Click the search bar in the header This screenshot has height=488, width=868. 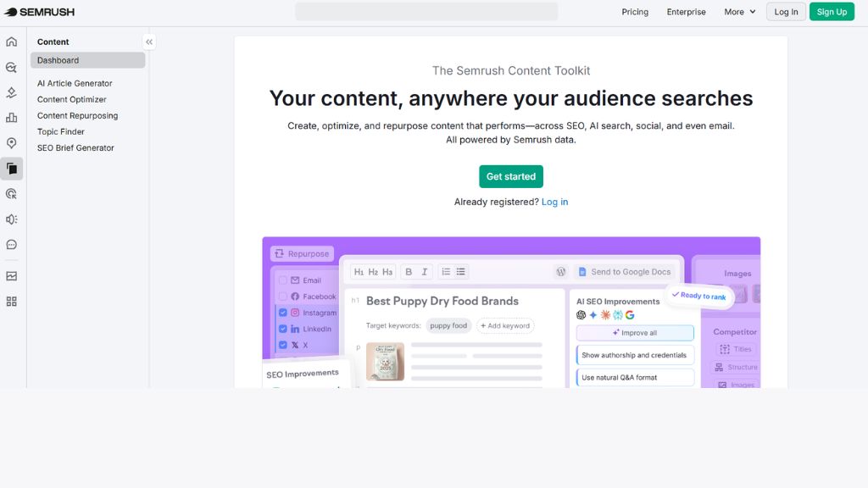tap(426, 12)
